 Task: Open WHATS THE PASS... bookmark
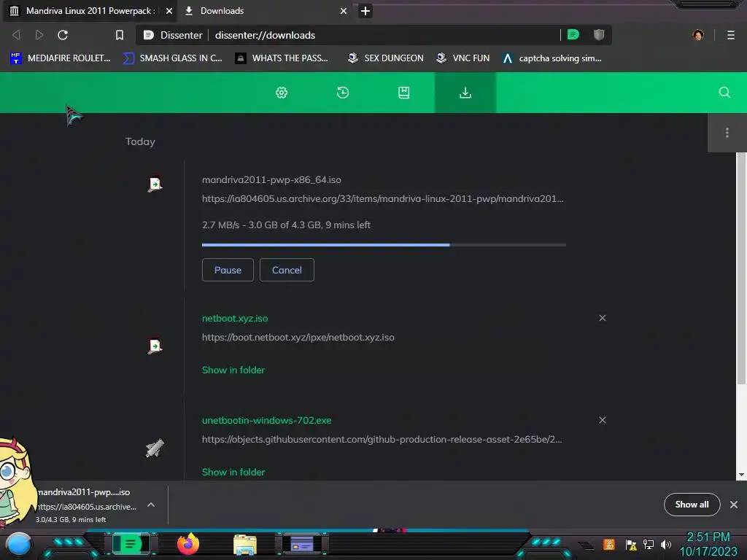(282, 58)
